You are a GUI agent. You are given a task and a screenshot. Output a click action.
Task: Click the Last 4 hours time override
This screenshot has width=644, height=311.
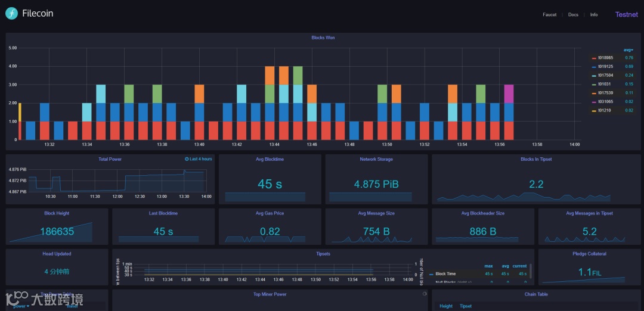[199, 159]
